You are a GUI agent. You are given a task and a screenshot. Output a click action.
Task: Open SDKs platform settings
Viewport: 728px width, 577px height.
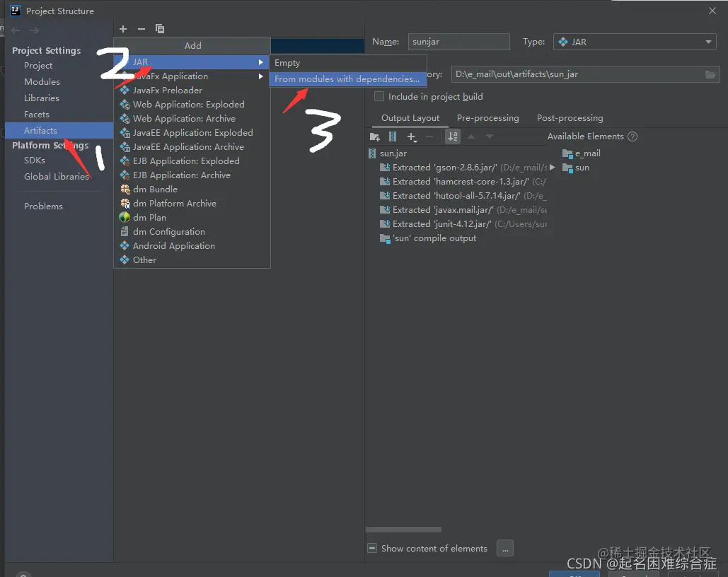click(x=35, y=161)
